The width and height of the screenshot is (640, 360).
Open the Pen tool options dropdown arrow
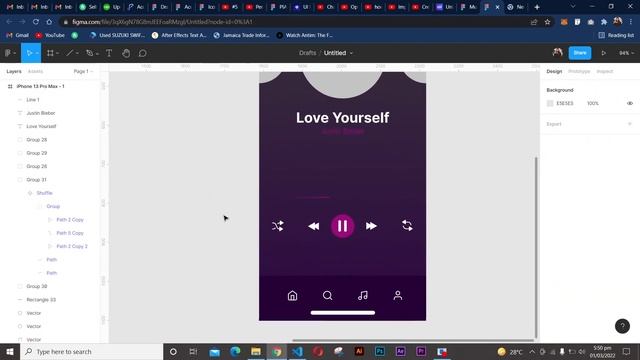click(97, 53)
